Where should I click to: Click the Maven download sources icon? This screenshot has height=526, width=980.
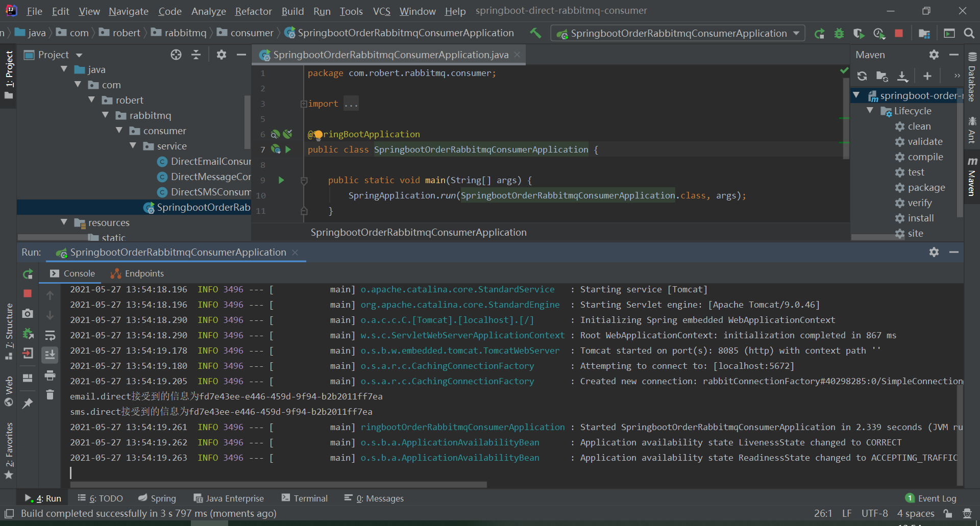pyautogui.click(x=902, y=76)
